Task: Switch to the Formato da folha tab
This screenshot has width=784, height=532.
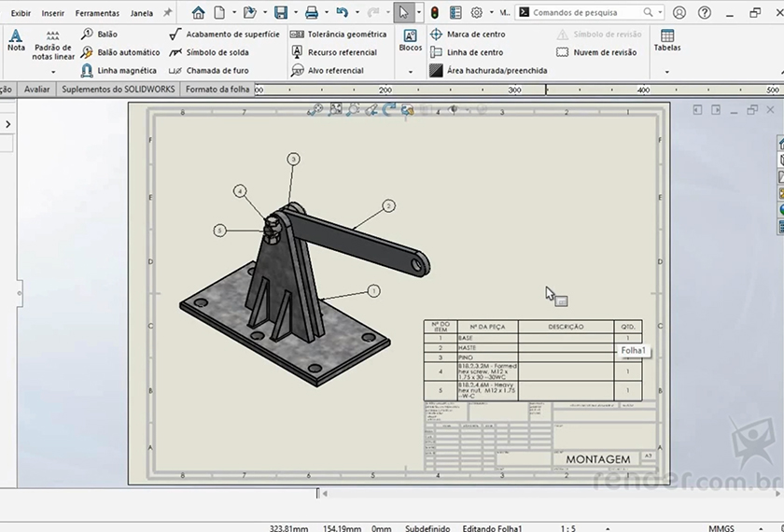Action: point(217,90)
